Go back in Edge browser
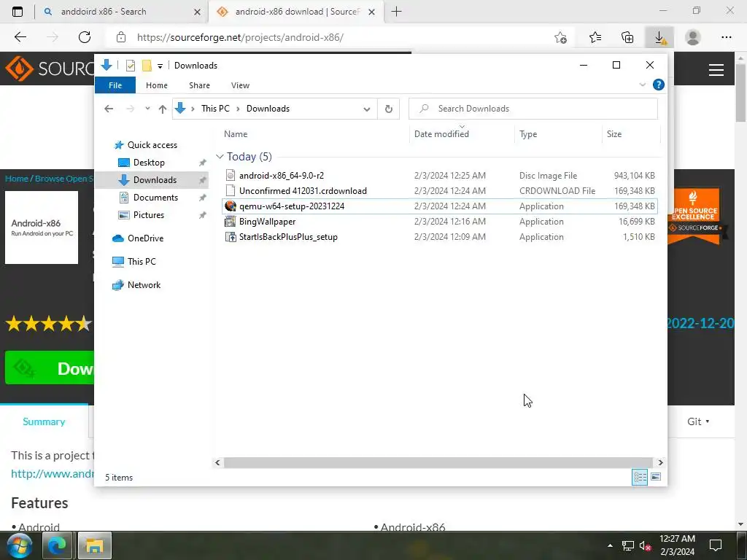The height and width of the screenshot is (560, 747). point(20,37)
